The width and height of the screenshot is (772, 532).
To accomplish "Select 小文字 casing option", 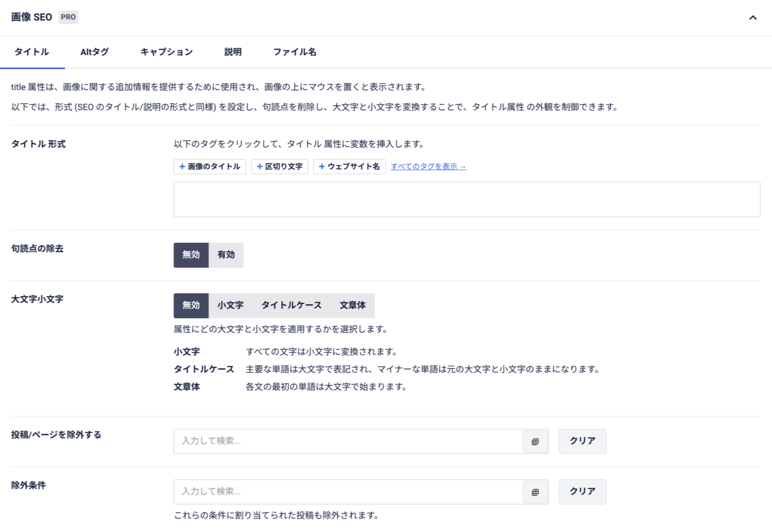I will [230, 306].
